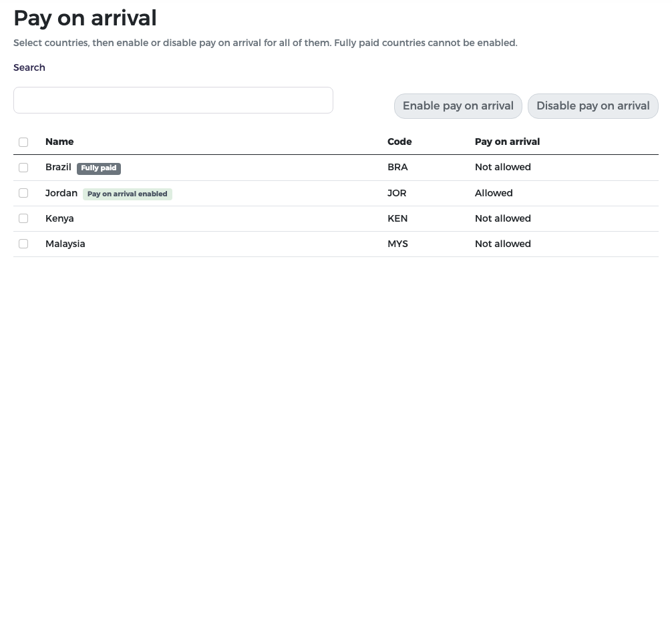
Task: Check the Jordan country checkbox
Action: 23,193
